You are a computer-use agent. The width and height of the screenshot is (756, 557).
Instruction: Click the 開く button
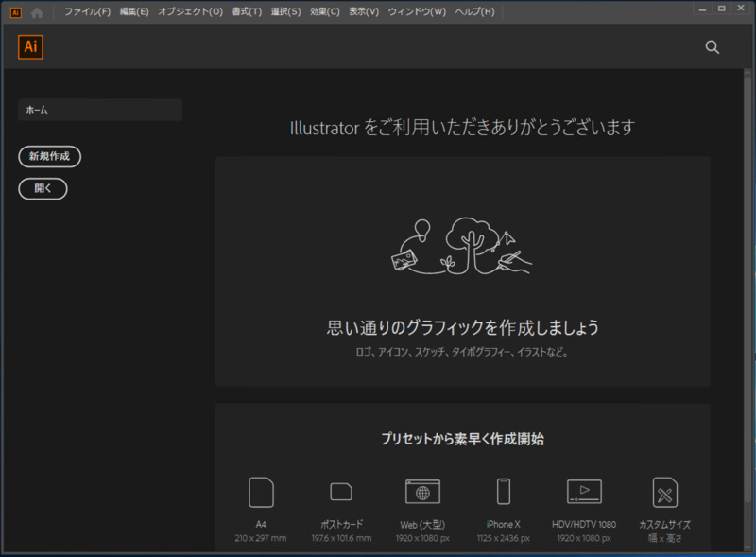pyautogui.click(x=43, y=189)
